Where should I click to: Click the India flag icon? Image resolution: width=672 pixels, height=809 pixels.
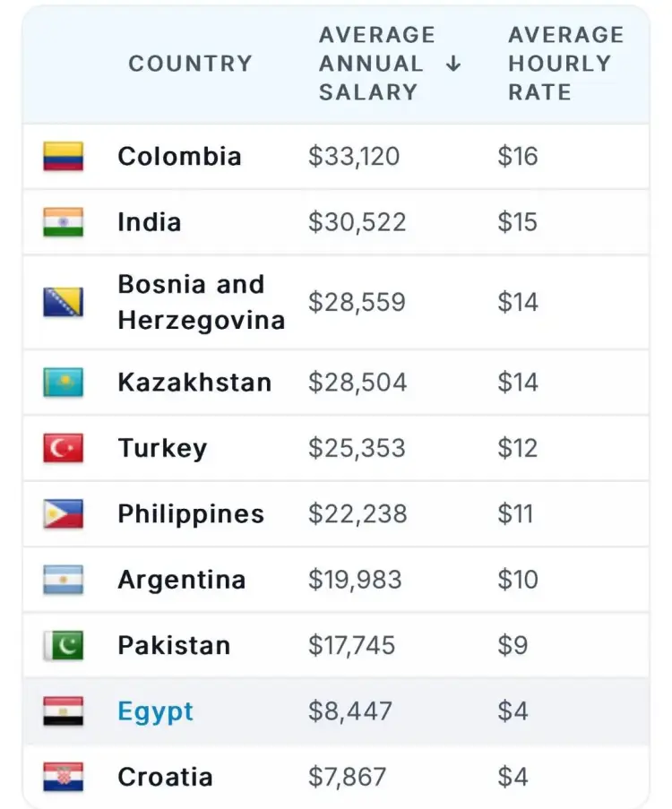[x=63, y=222]
